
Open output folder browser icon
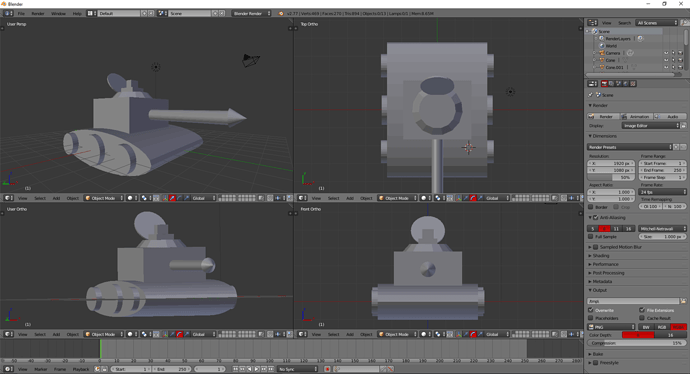[683, 301]
